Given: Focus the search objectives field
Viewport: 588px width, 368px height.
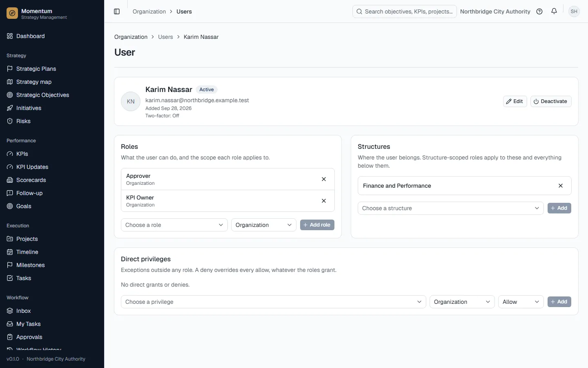Looking at the screenshot, I should tap(405, 11).
